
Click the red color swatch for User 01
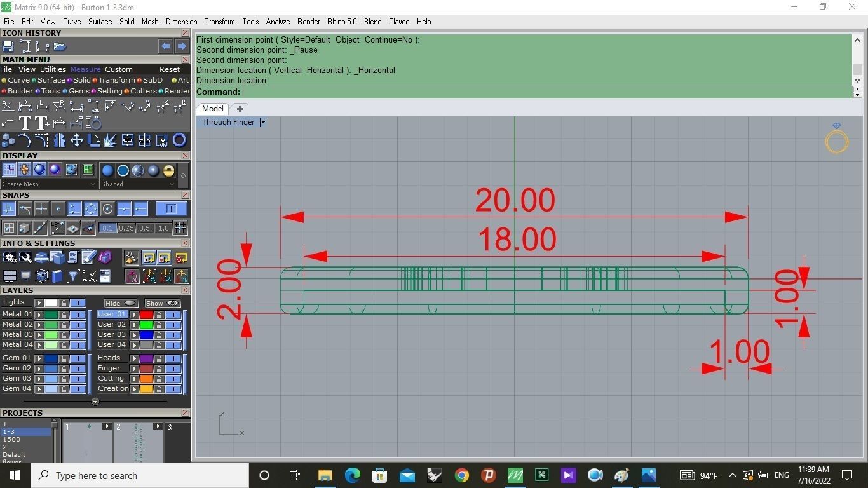coord(146,314)
